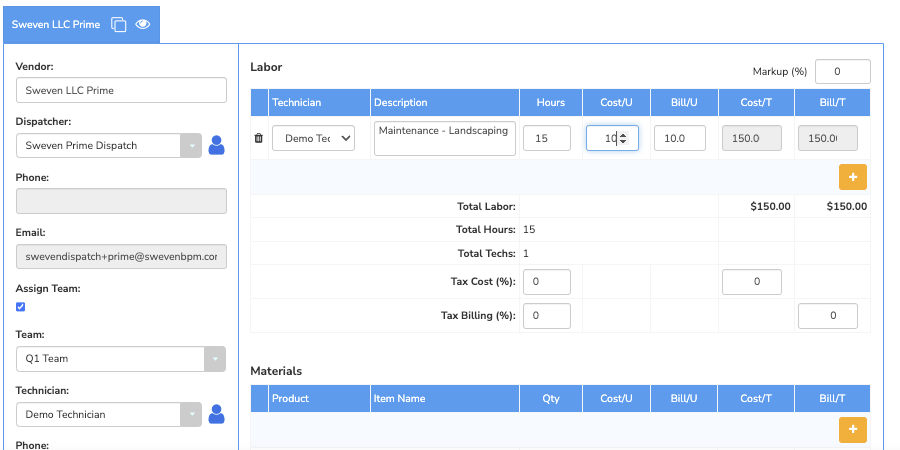This screenshot has height=450, width=900.
Task: Click the Tax Cost (%) input
Action: coord(547,282)
